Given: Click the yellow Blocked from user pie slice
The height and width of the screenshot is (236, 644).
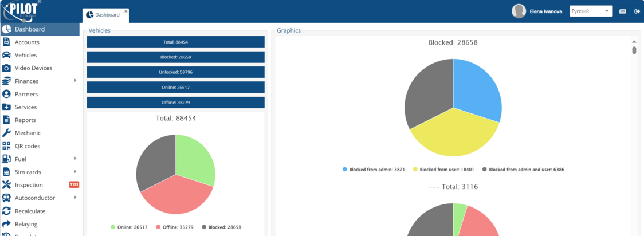Looking at the screenshot, I should [x=453, y=135].
